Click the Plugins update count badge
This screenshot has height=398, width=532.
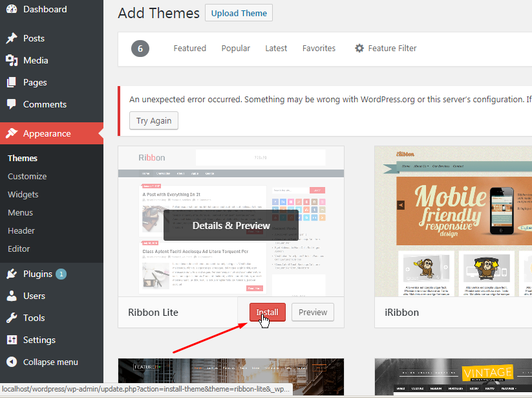pyautogui.click(x=61, y=274)
